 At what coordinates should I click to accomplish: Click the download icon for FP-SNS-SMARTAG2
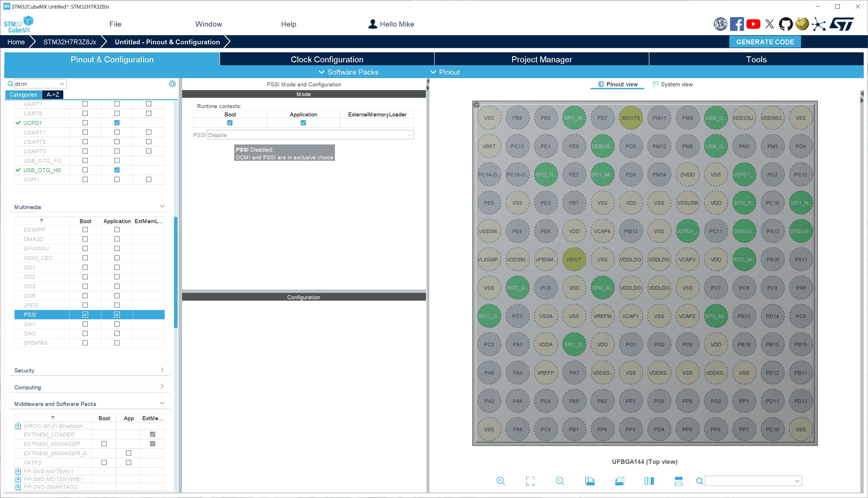tap(18, 487)
